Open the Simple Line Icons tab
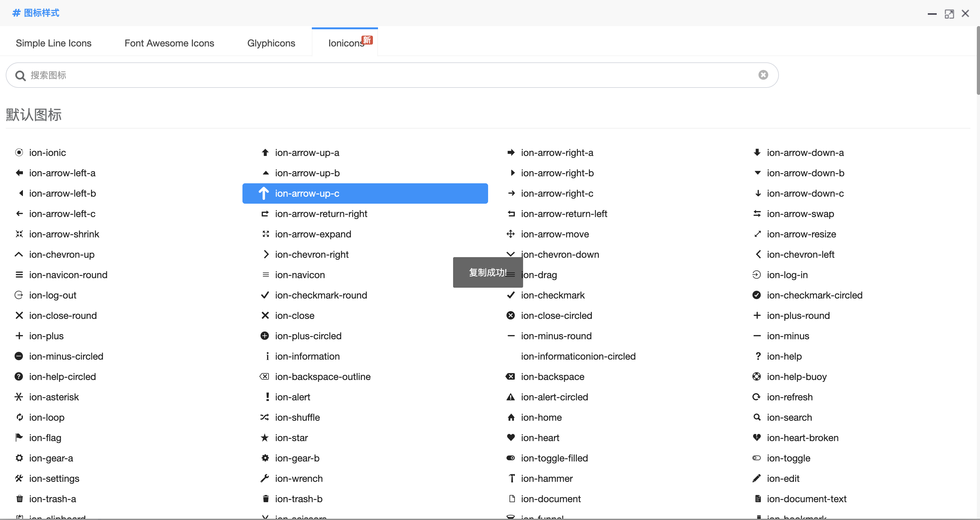Screen dimensions: 980x520 click(54, 43)
